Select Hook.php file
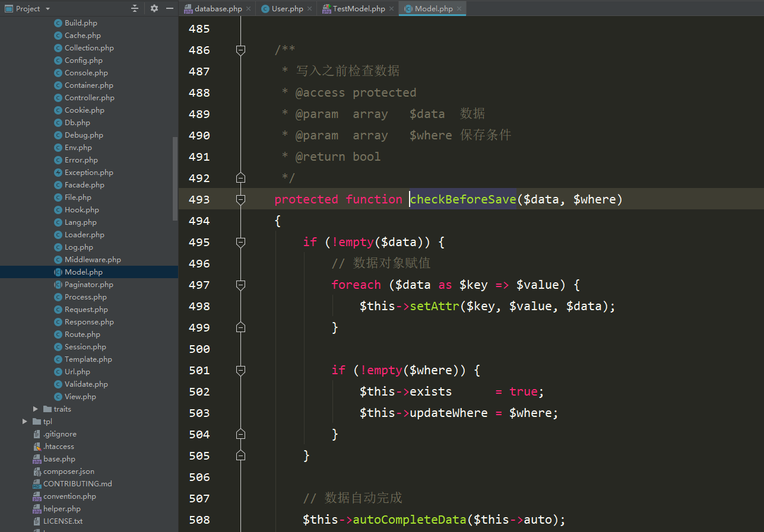 click(82, 210)
